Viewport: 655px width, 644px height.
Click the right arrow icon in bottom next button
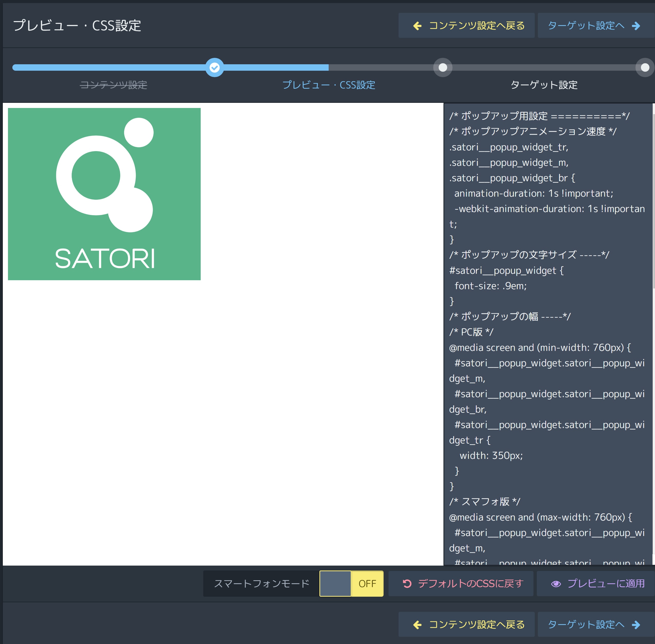point(636,625)
